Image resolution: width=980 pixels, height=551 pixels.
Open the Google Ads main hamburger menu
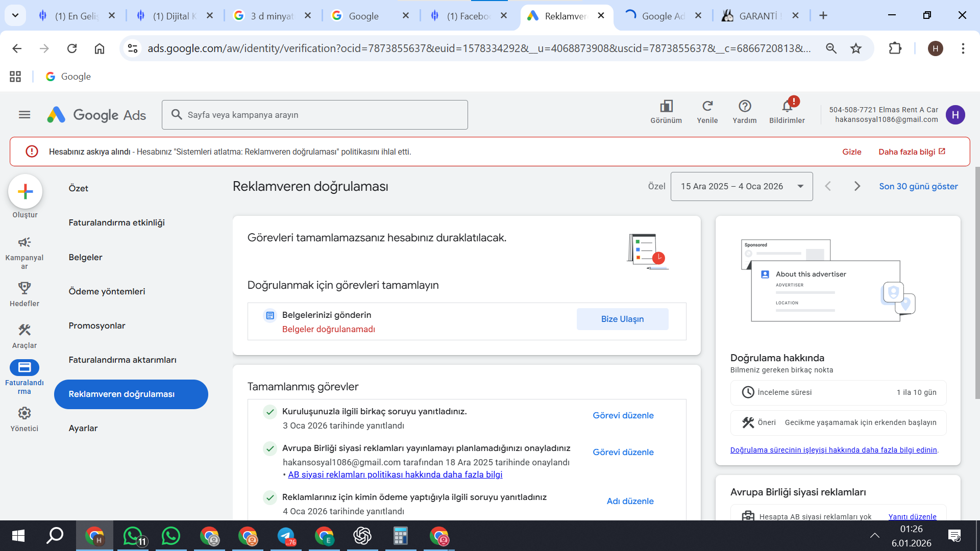click(x=24, y=115)
